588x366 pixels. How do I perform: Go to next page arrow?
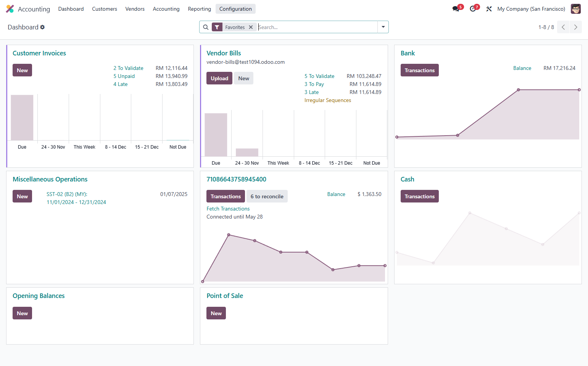coord(575,27)
